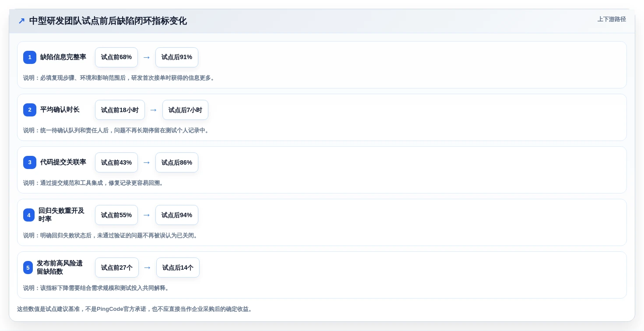
Task: Click the heading 中型研发团队试点前后缺陷闭环指标变化
Action: pos(108,21)
